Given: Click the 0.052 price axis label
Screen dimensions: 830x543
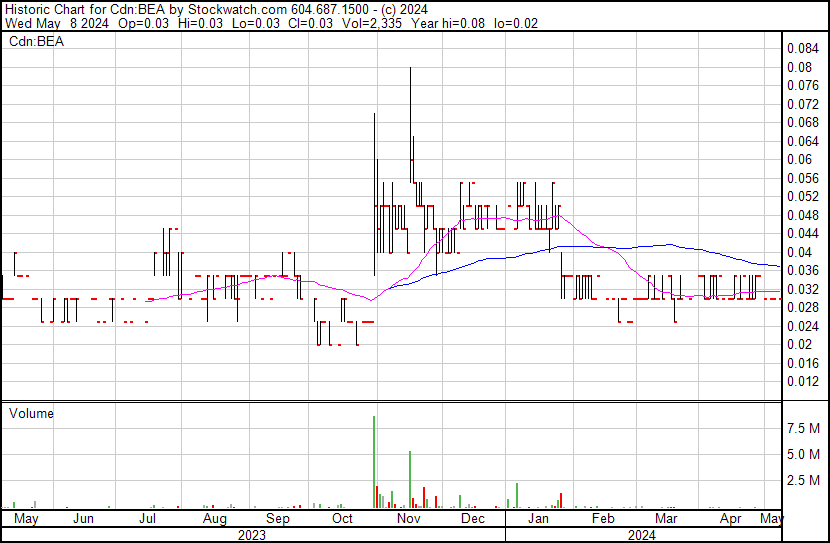Looking at the screenshot, I should [803, 197].
